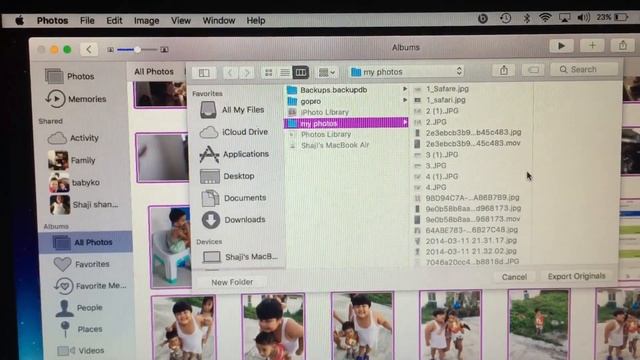Open the Places album
This screenshot has width=640, height=360.
[80, 329]
